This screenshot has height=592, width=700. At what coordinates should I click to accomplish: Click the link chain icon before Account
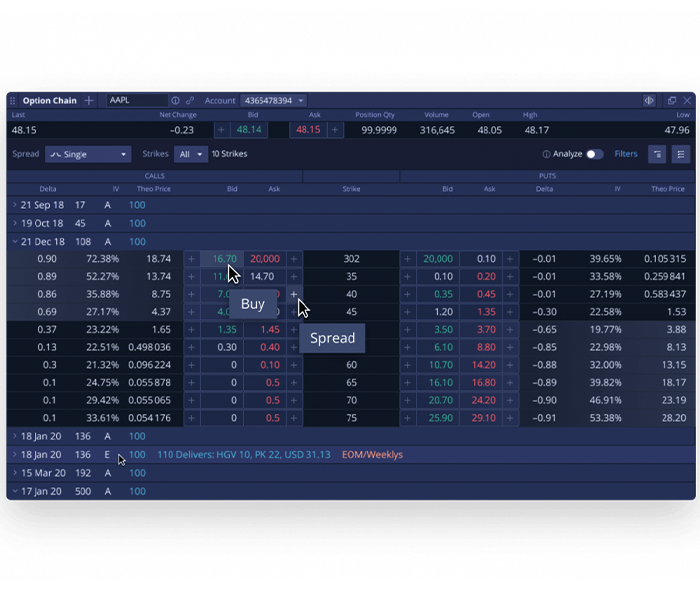tap(190, 101)
